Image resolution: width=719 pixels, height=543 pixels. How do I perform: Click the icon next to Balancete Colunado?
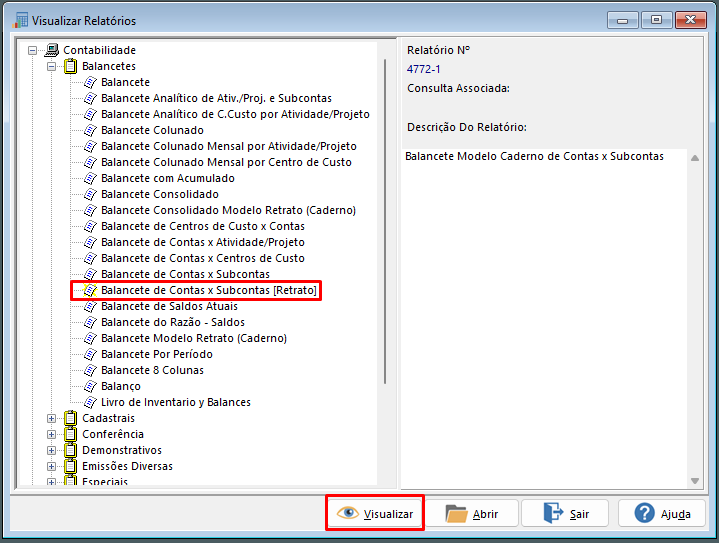(x=90, y=130)
